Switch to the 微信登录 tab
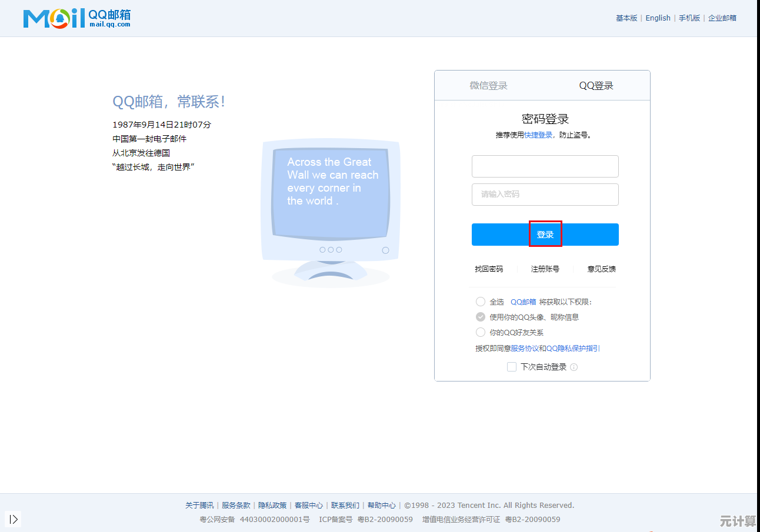The width and height of the screenshot is (760, 532). click(488, 86)
